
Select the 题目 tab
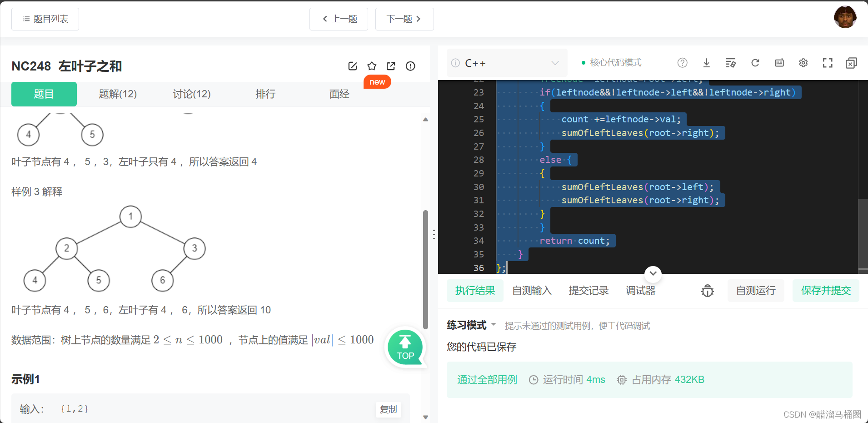point(44,94)
